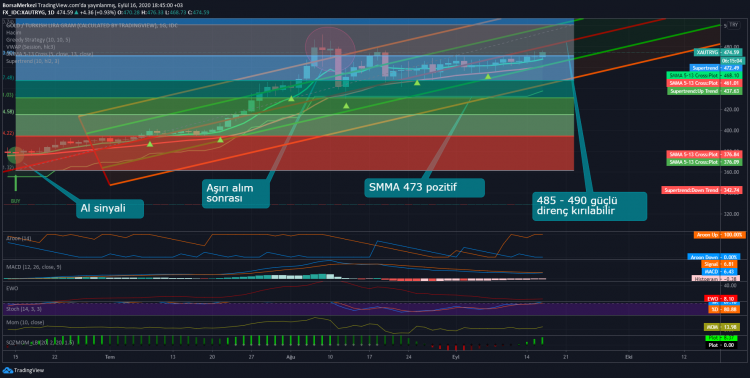Viewport: 750px width, 378px height.
Task: Click the Supertrend:Down Trend 342.74 tag
Action: click(702, 190)
